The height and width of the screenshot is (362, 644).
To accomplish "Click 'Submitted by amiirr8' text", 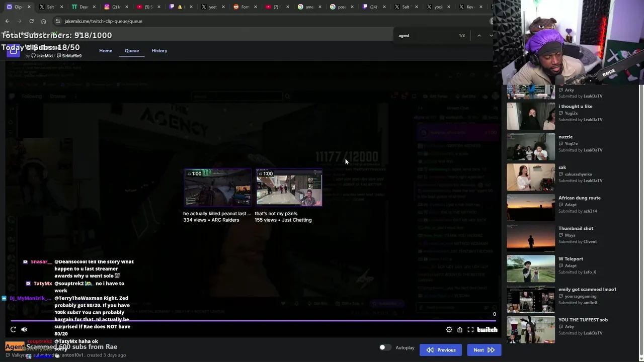I will coord(578,303).
